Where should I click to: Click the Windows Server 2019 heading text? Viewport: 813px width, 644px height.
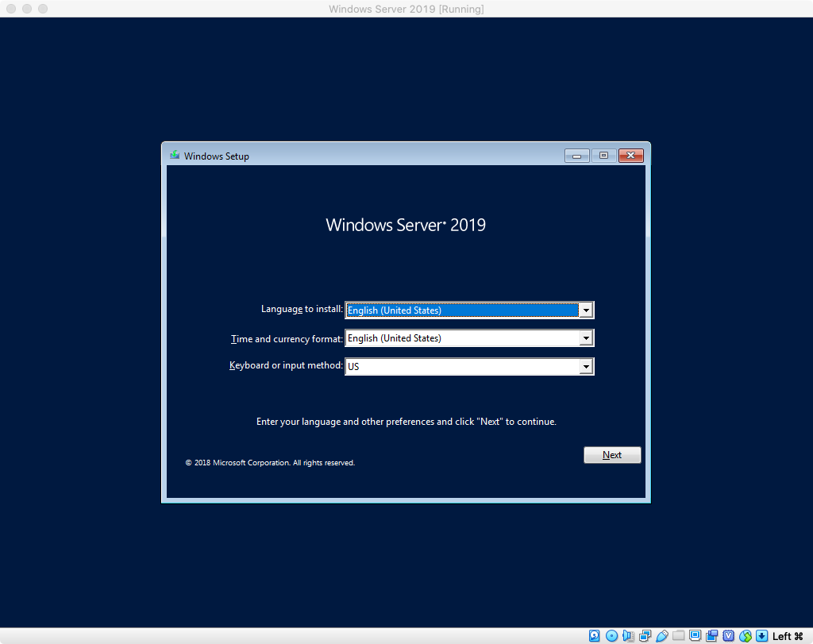[x=406, y=225]
